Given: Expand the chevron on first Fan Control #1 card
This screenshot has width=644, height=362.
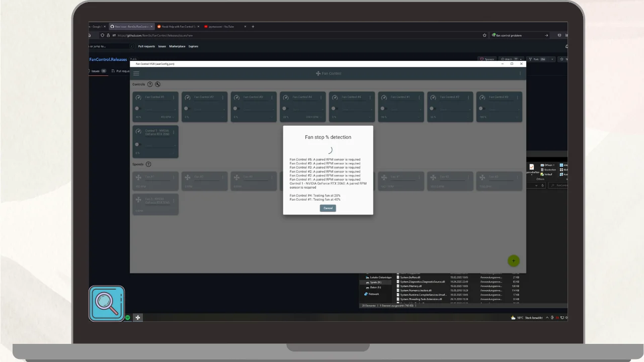Looking at the screenshot, I should [x=174, y=117].
